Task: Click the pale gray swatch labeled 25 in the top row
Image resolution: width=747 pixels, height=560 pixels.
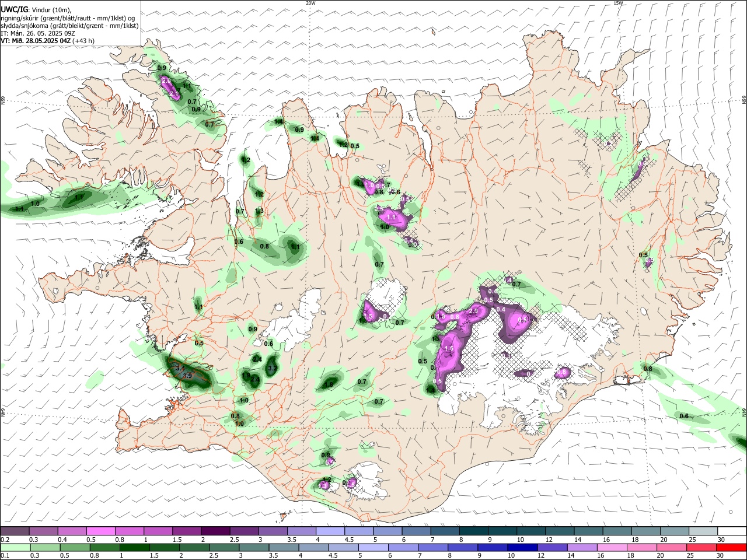Action: [x=703, y=531]
